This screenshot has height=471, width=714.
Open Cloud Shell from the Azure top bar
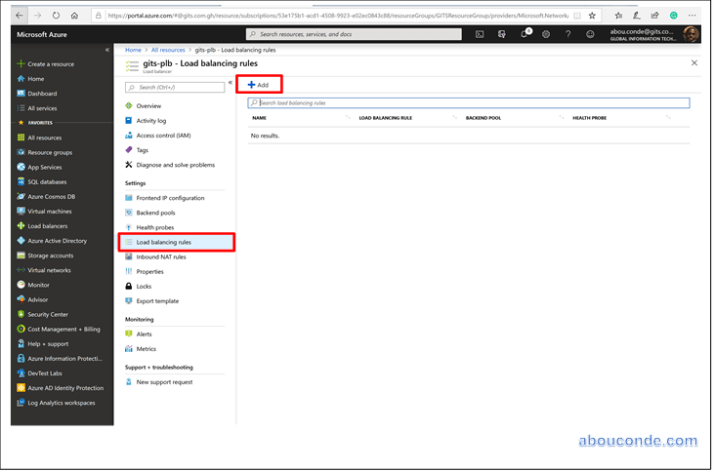coord(480,34)
